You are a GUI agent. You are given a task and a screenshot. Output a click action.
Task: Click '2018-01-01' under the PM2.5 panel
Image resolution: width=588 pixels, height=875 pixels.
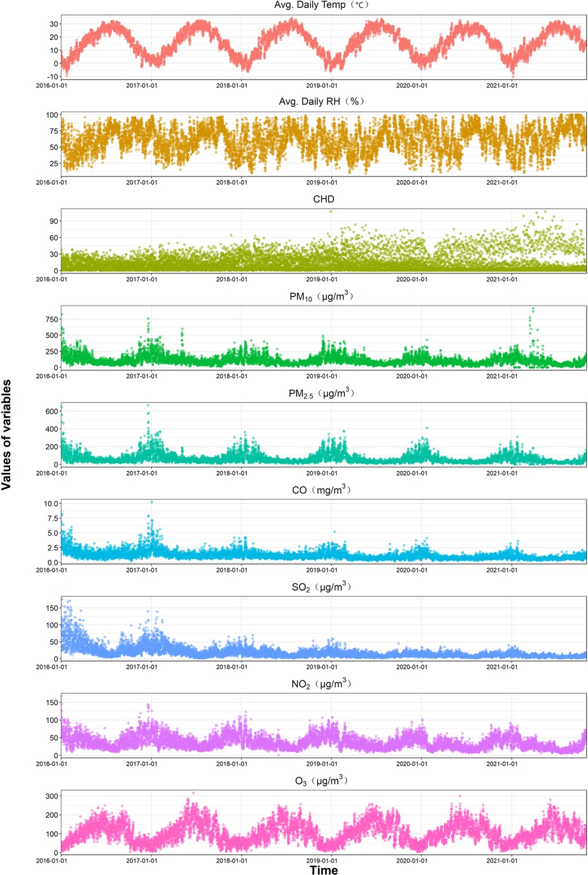click(x=231, y=473)
